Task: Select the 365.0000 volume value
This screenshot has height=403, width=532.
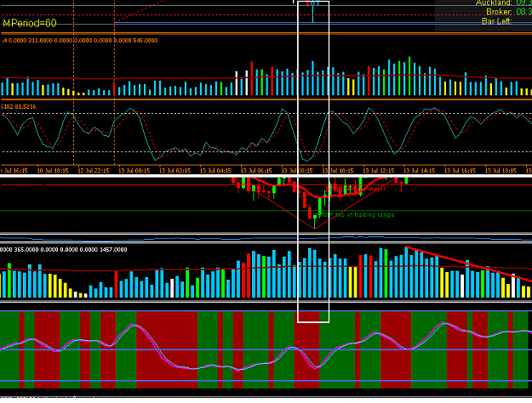Action: pyautogui.click(x=26, y=249)
